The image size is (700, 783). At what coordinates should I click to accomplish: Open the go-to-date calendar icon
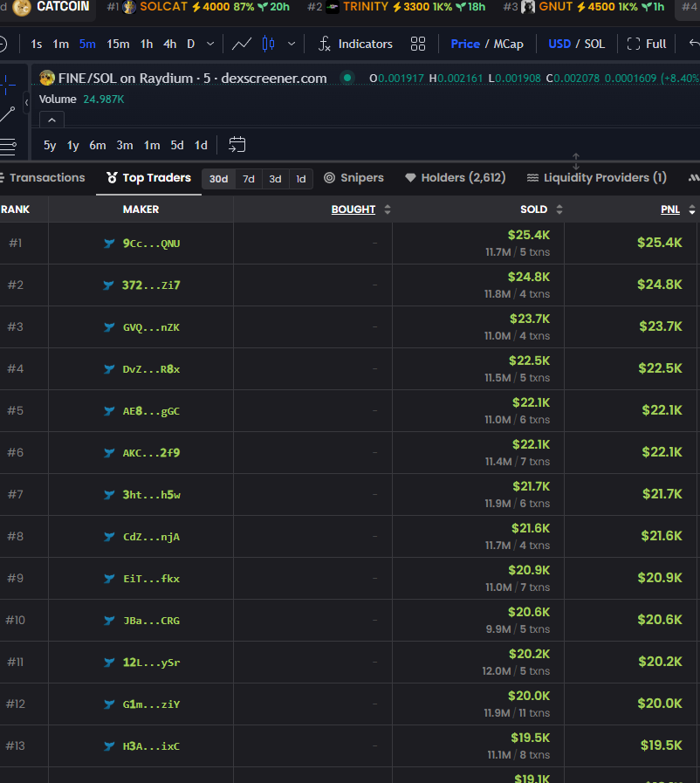click(x=237, y=145)
